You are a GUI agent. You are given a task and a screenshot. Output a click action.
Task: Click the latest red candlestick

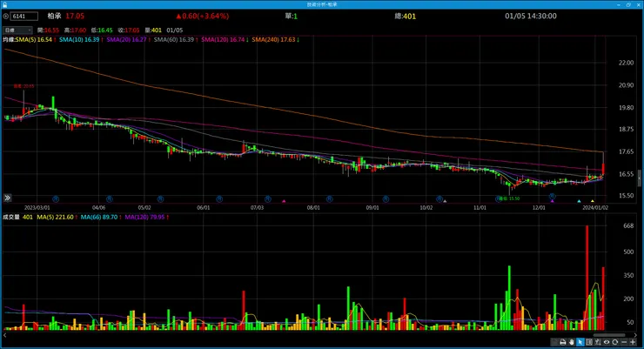(x=603, y=168)
